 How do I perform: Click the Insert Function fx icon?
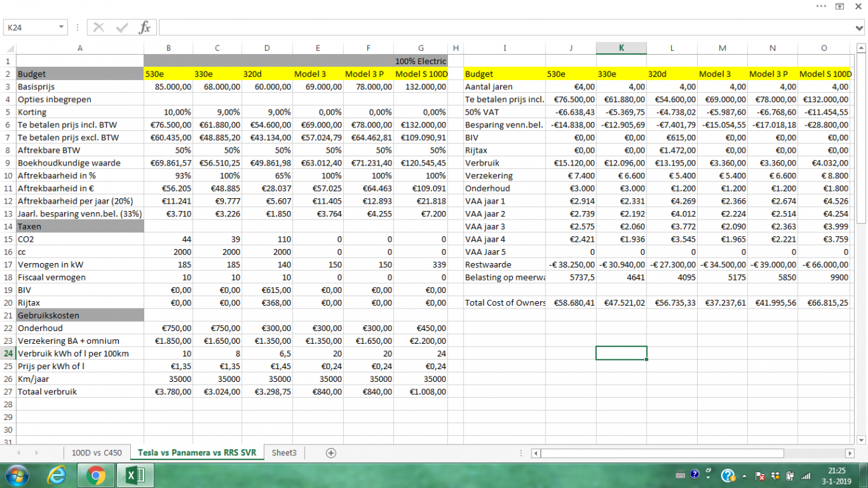pyautogui.click(x=144, y=27)
